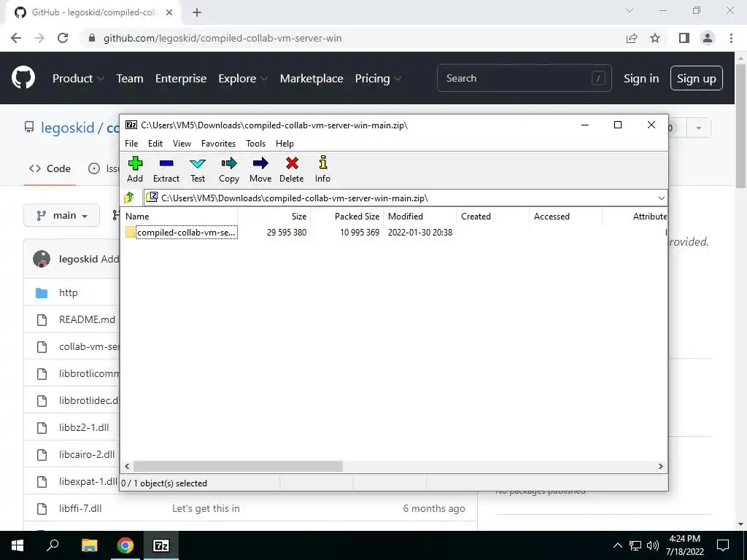This screenshot has height=560, width=747.
Task: Expand the Product menu on GitHub
Action: tap(78, 78)
